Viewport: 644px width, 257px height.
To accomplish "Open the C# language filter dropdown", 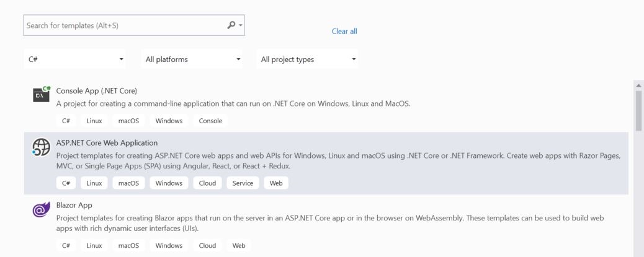I will 74,59.
